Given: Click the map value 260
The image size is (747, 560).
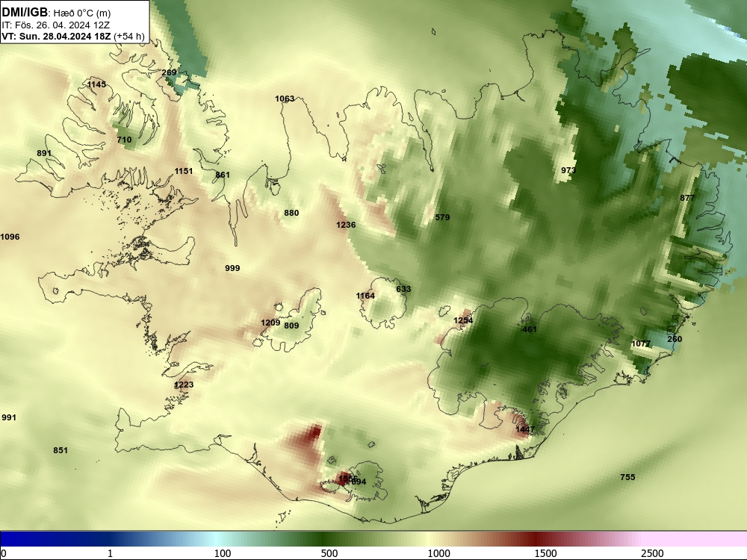Looking at the screenshot, I should click(675, 339).
